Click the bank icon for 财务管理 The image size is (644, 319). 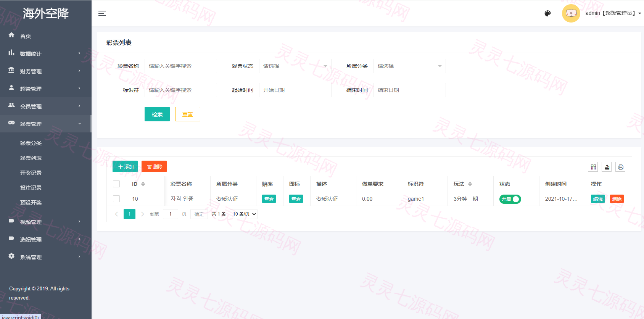[x=11, y=70]
